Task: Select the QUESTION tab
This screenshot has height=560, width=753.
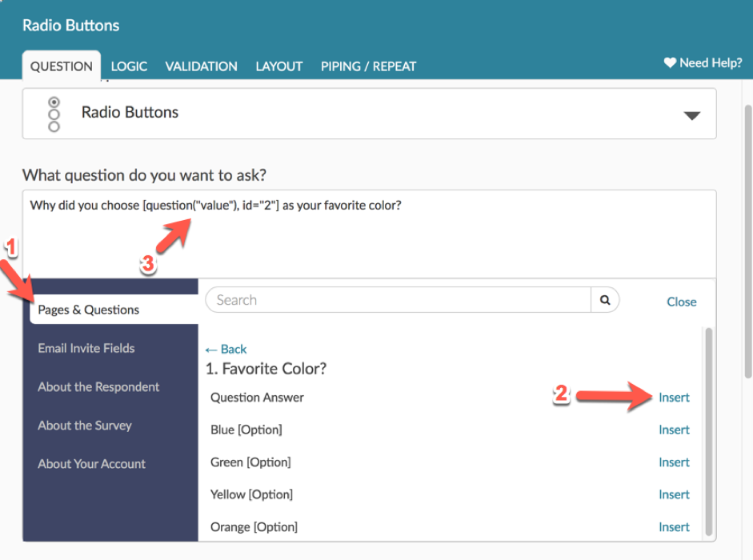Action: 62,66
